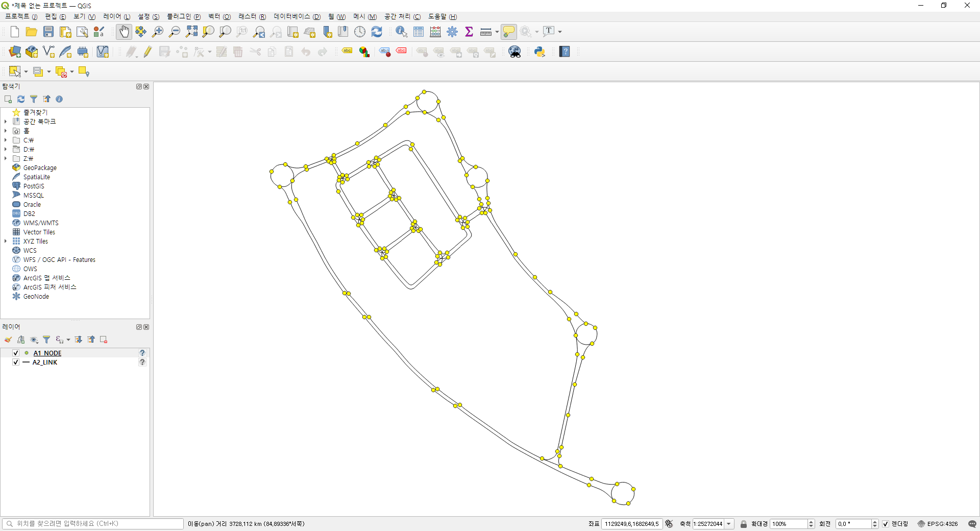Open the 벡터 menu
This screenshot has width=980, height=531.
coord(219,17)
